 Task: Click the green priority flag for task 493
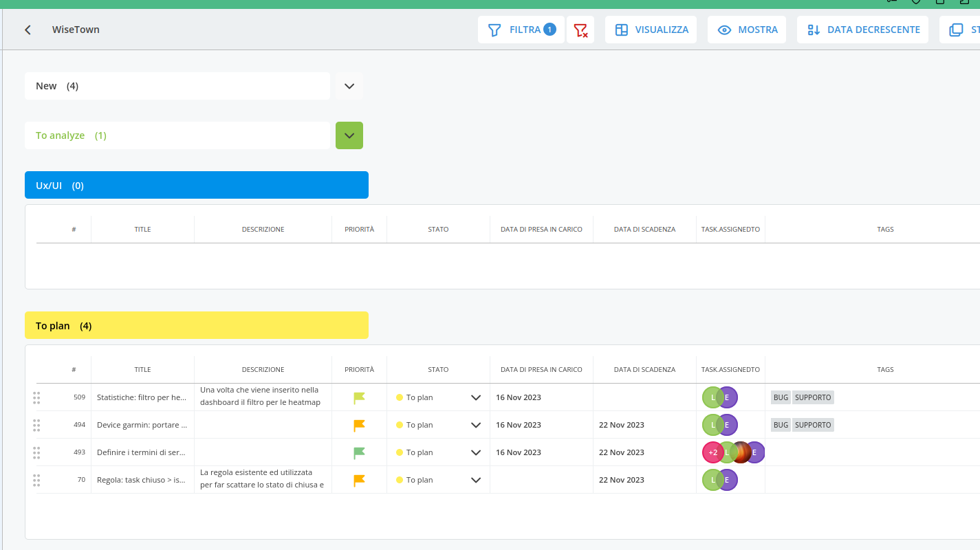[359, 452]
